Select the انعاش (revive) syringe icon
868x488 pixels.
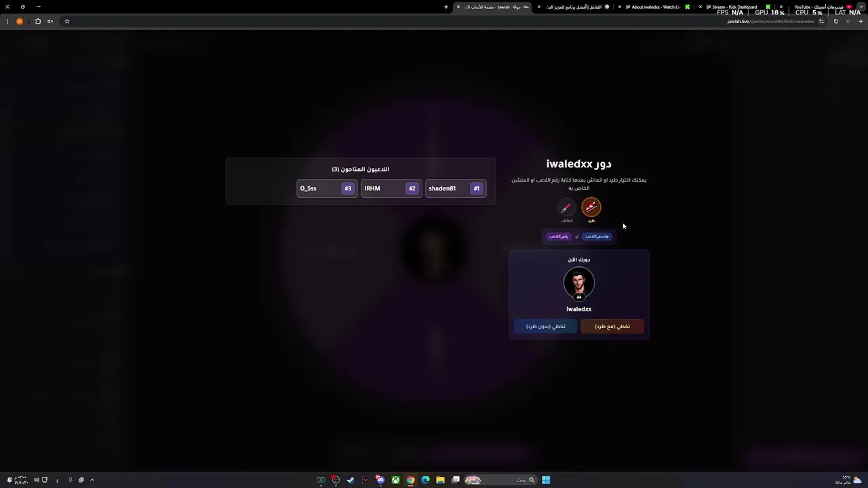566,207
